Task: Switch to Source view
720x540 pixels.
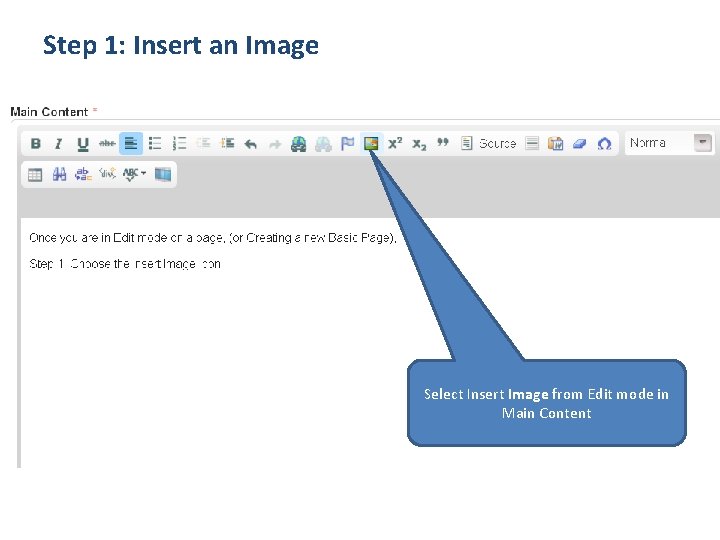Action: 489,143
